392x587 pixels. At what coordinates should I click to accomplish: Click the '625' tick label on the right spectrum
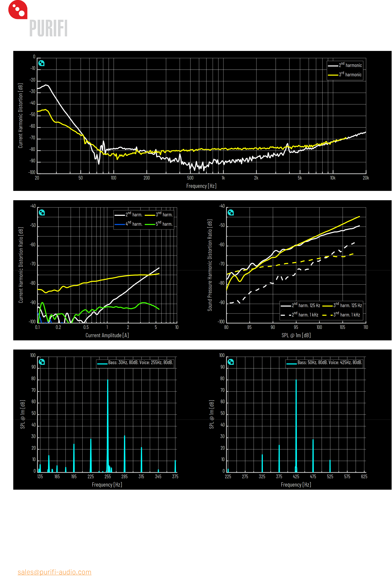pos(364,477)
